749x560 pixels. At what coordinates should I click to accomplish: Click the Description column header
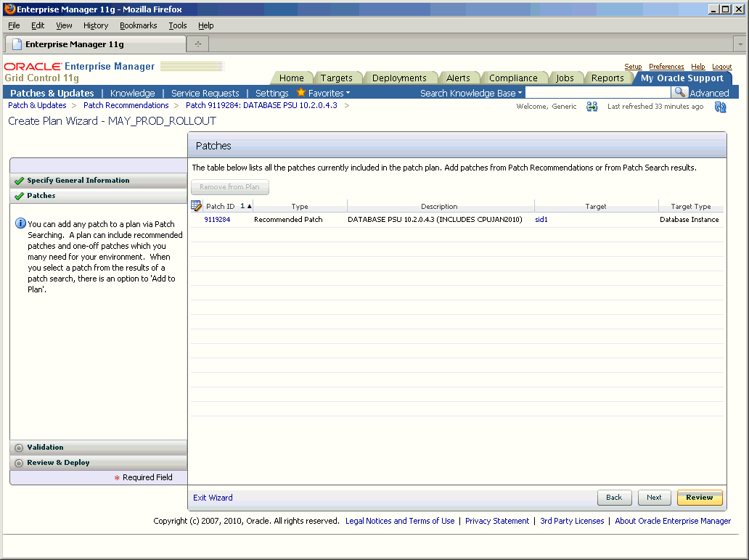[x=440, y=206]
